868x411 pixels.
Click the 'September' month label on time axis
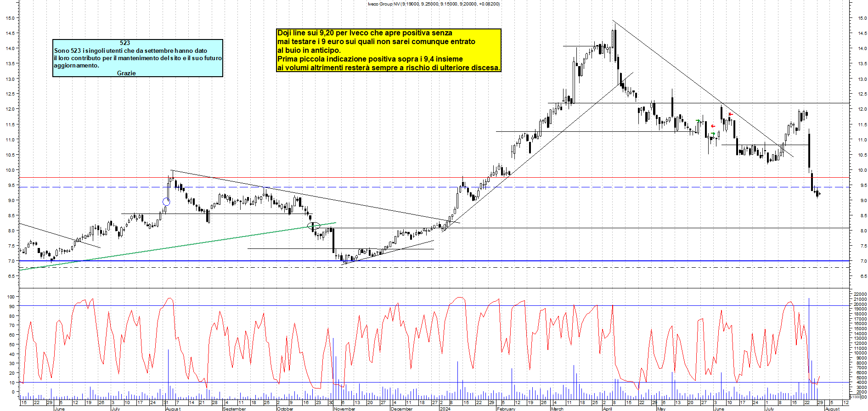click(x=234, y=409)
